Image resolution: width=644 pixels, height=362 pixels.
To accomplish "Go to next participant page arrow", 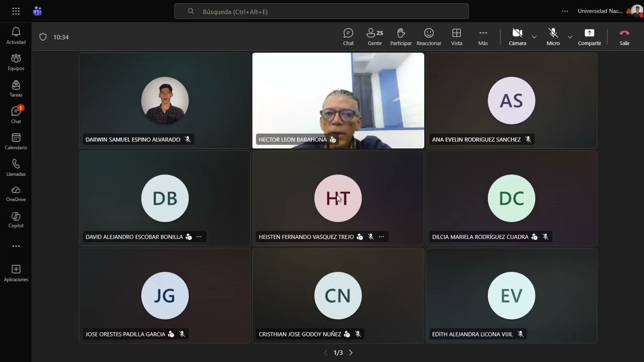I will tap(351, 352).
